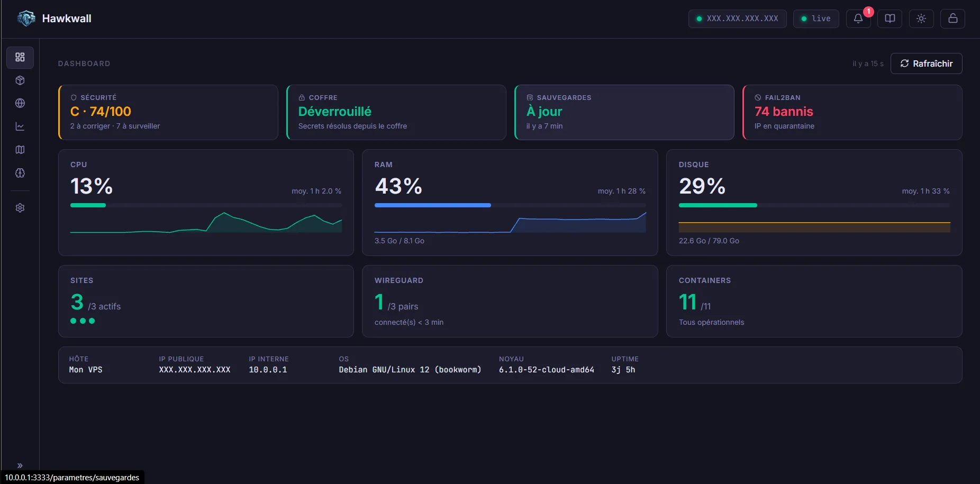Open notifications bell with badge
980x484 pixels.
coord(858,19)
